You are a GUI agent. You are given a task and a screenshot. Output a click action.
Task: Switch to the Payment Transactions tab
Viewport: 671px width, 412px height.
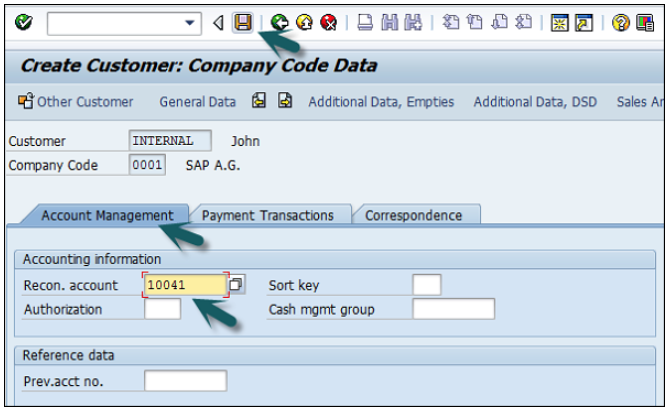coord(268,215)
